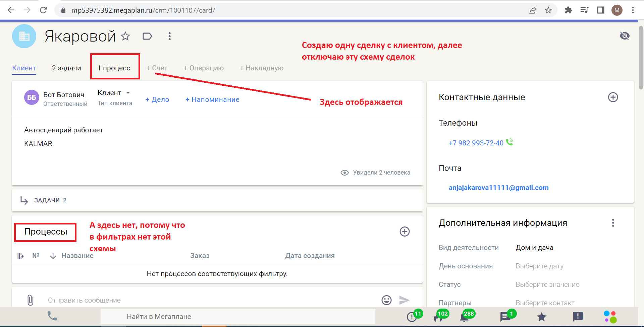
Task: Click the blue company avatar icon of Якаровой
Action: click(24, 36)
